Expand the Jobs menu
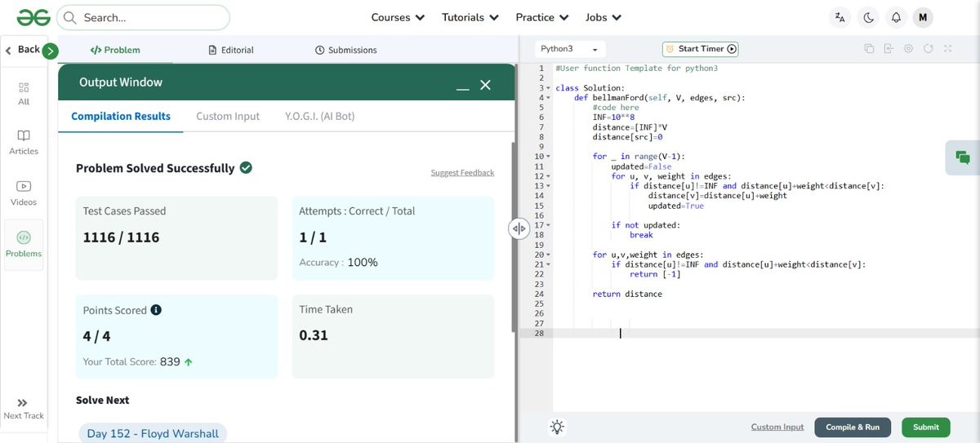Screen dimensions: 980x443 coord(604,17)
